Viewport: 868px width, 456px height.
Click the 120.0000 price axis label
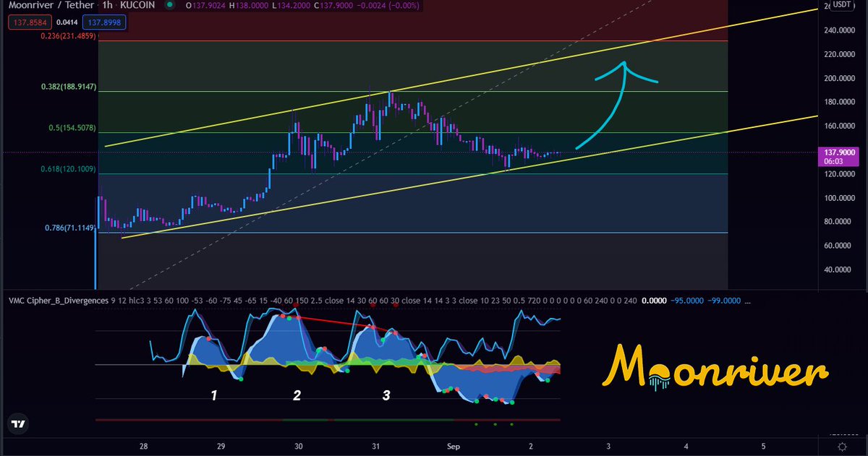tap(839, 174)
